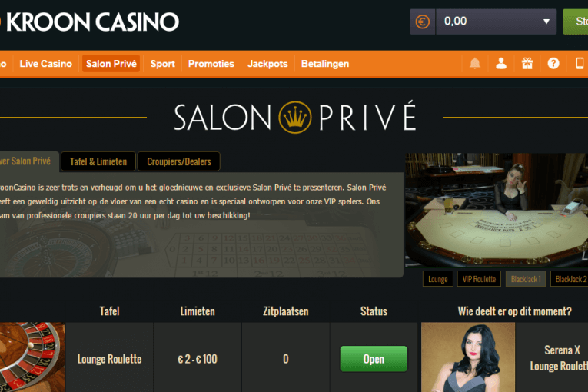Switch to the Croupiers/Dealers tab
588x392 pixels.
179,161
